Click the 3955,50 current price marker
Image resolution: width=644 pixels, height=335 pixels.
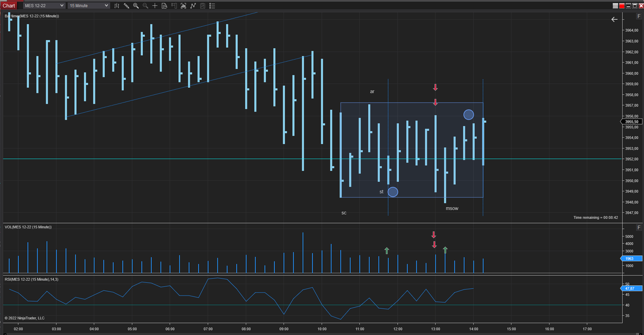[631, 122]
